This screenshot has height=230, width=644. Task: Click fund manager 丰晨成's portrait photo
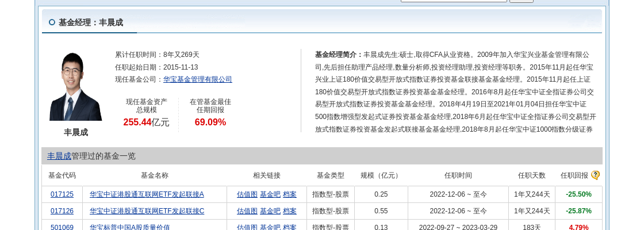(75, 86)
